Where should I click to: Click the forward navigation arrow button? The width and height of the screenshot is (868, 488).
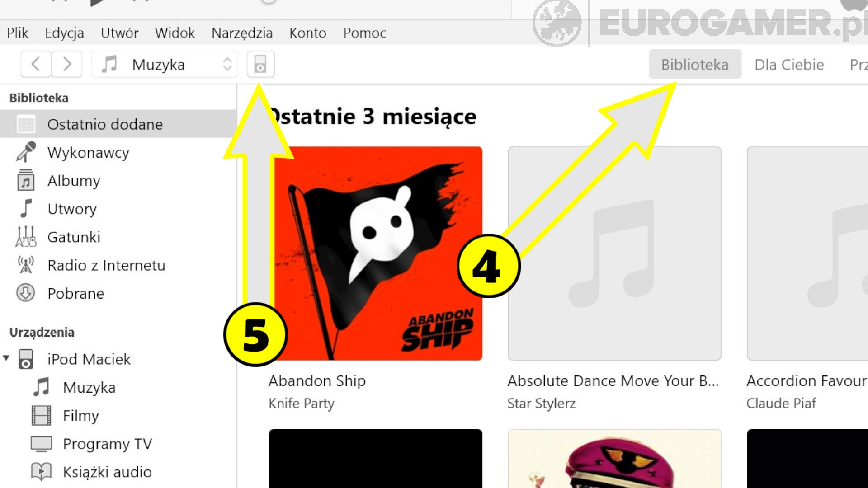click(67, 64)
